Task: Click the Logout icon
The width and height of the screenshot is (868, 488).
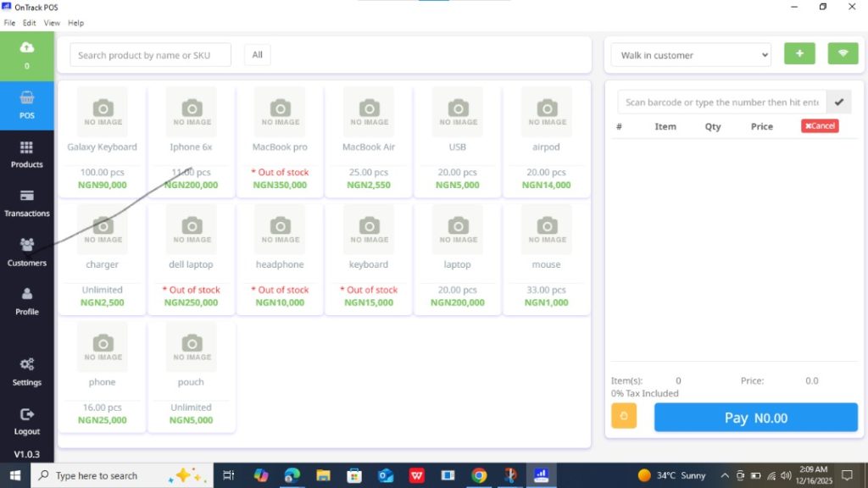Action: [x=26, y=421]
